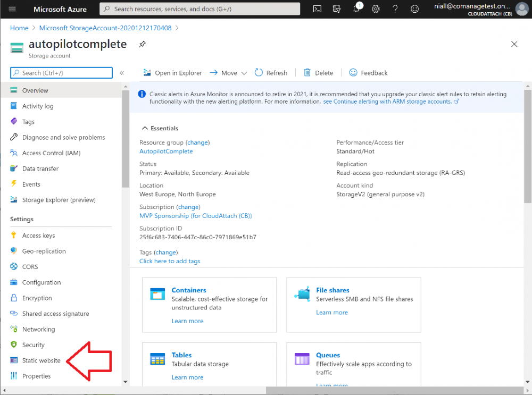Go to Home breadcrumb
Image resolution: width=532 pixels, height=395 pixels.
(x=19, y=28)
